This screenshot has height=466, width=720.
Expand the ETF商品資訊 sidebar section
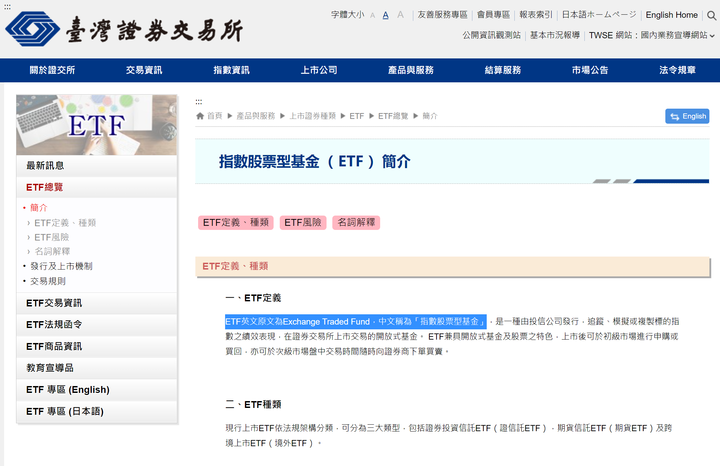(x=96, y=346)
